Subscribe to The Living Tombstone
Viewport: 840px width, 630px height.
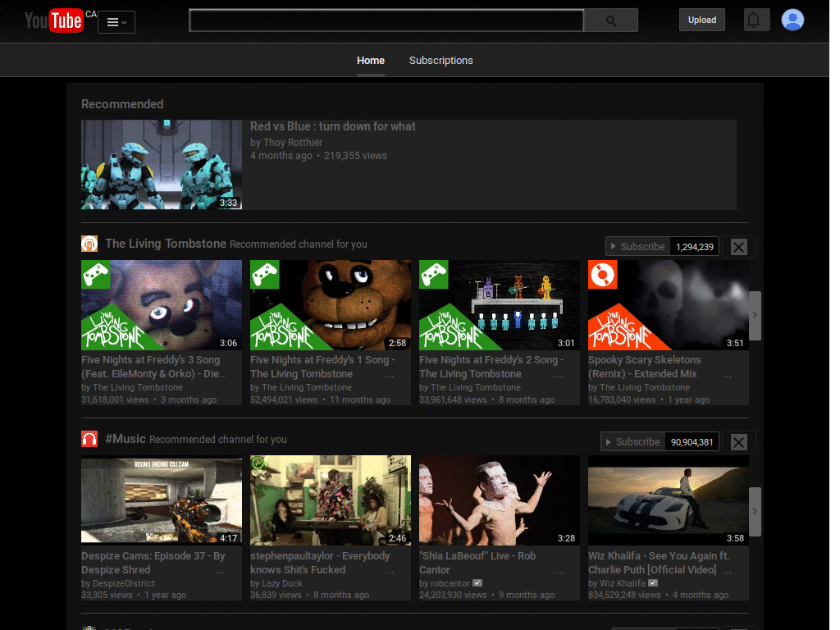pos(637,246)
